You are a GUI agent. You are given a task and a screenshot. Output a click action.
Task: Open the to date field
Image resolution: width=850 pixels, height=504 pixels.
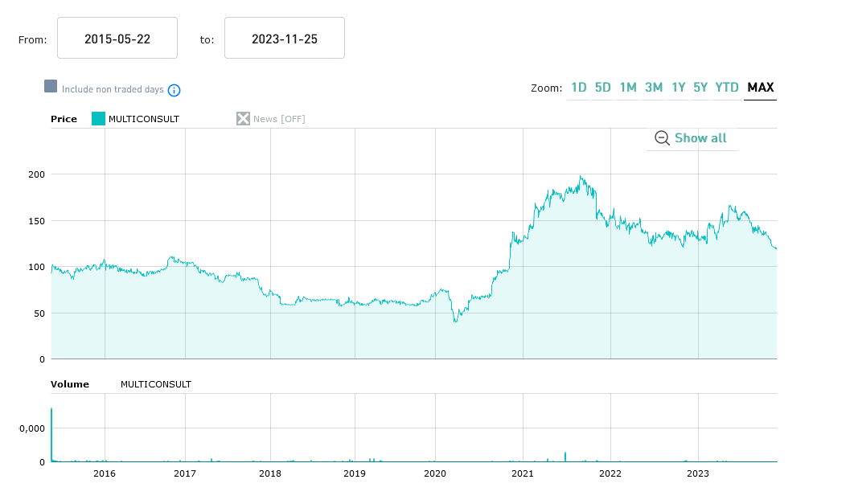(285, 38)
